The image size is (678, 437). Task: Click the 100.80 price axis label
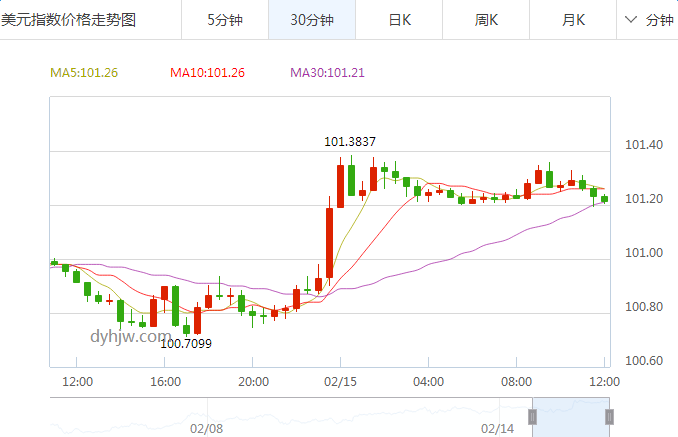[644, 307]
